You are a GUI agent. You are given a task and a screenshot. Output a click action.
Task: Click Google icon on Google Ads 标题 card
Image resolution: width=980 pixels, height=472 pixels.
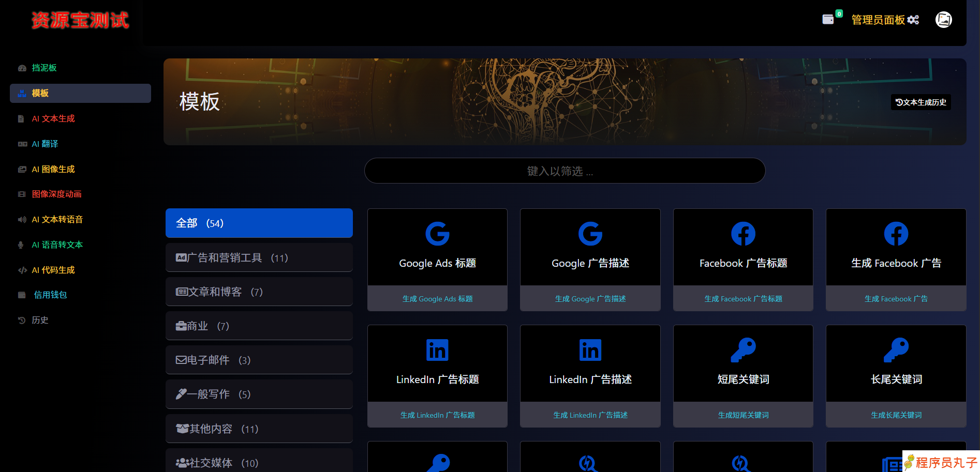coord(437,234)
